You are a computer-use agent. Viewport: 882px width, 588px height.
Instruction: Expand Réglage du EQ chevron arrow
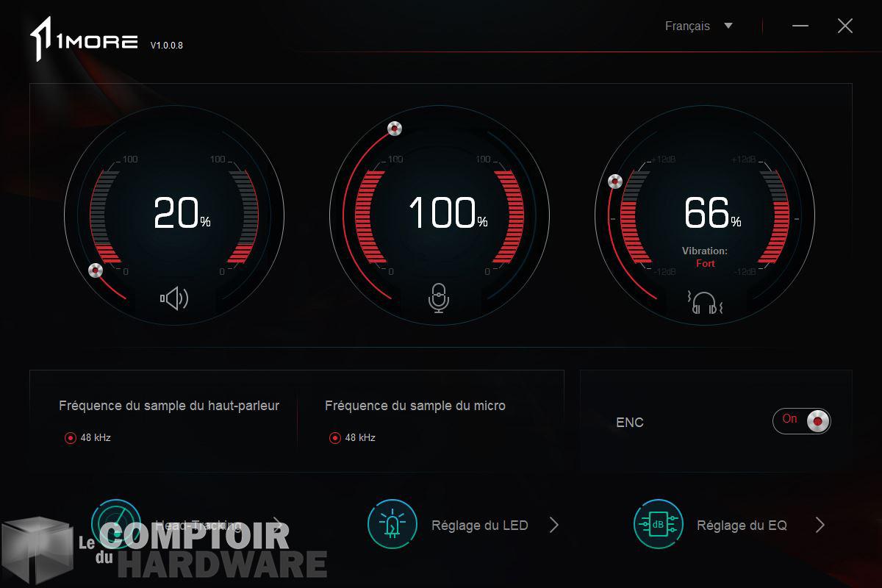(820, 525)
